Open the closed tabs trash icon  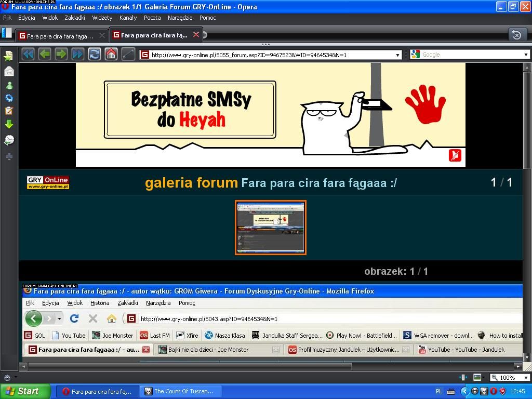coord(516,35)
